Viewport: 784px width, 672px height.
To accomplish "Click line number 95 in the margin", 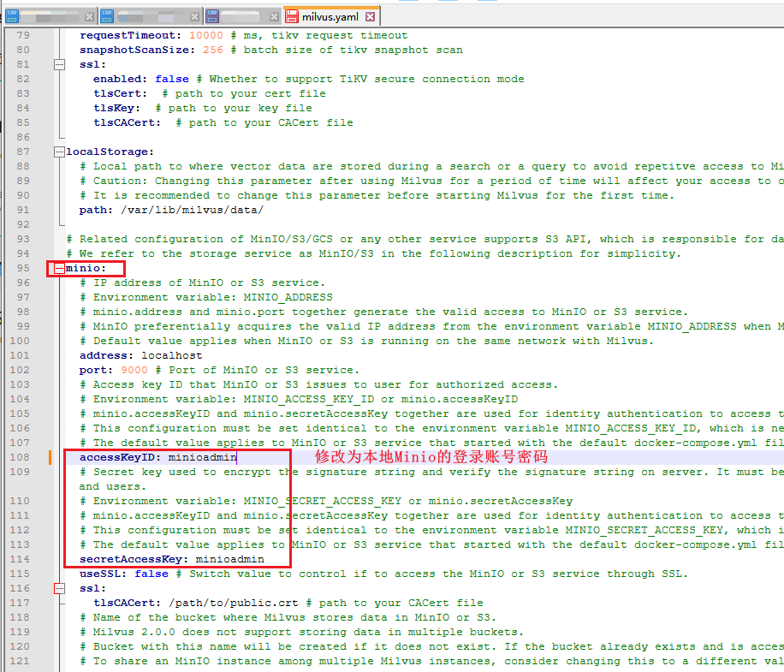I will pos(23,269).
